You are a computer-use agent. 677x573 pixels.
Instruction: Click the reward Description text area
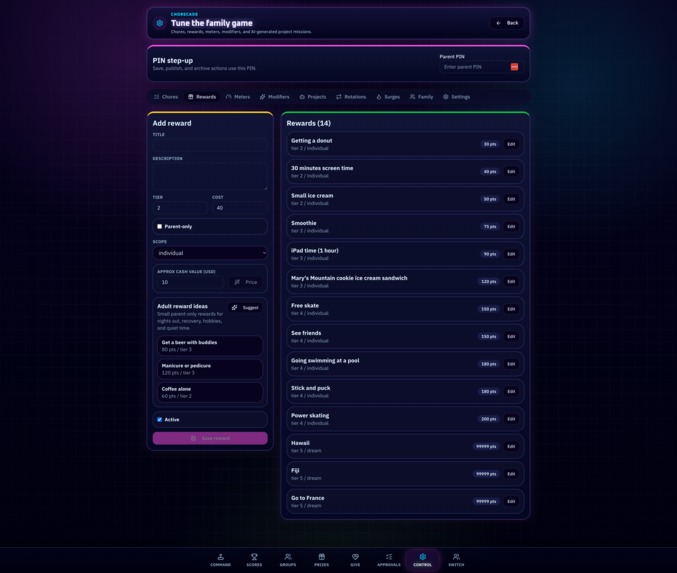tap(210, 176)
